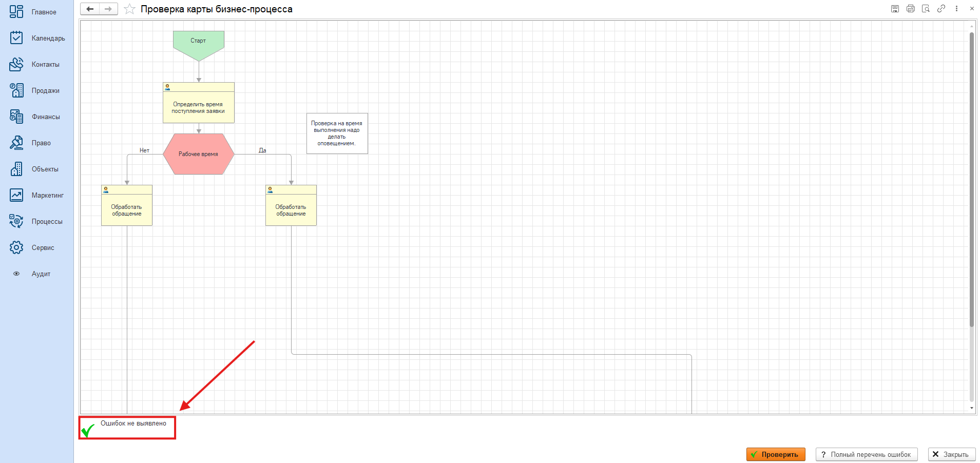The height and width of the screenshot is (463, 980).
Task: Go forward with the right arrow
Action: [x=108, y=9]
